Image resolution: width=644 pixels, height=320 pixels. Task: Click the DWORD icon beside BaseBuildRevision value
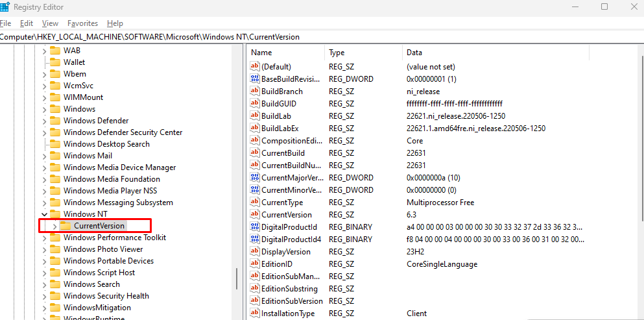(x=255, y=79)
